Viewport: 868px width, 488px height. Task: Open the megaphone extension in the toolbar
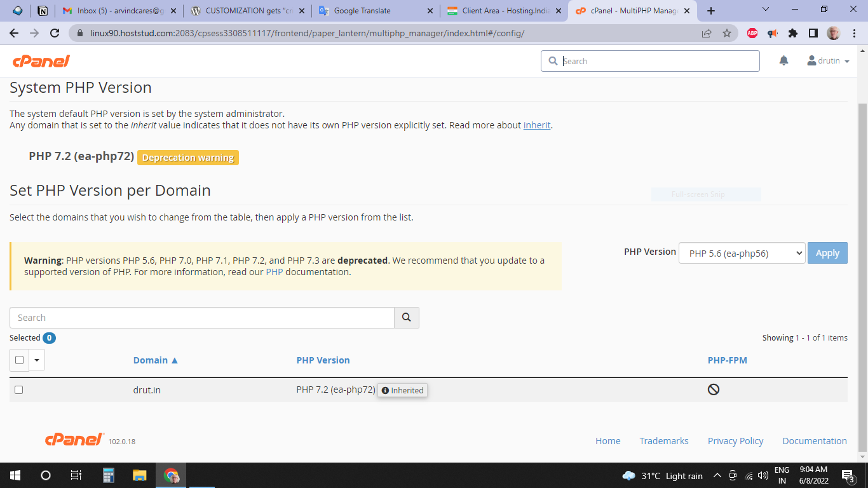point(773,33)
